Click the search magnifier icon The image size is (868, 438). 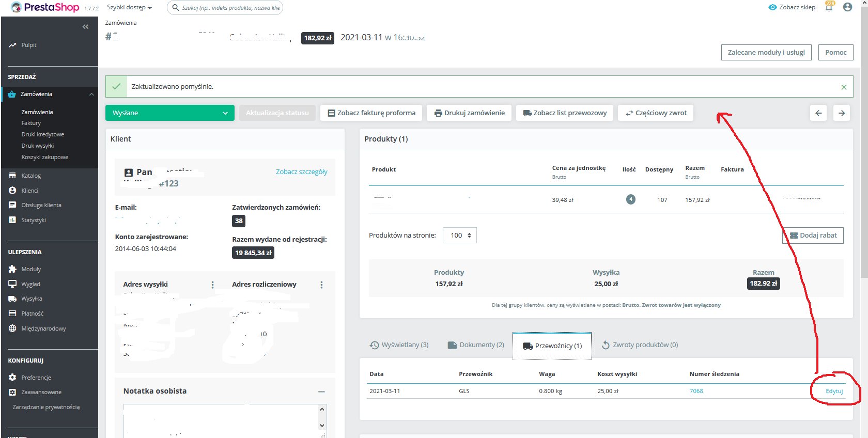(x=176, y=8)
